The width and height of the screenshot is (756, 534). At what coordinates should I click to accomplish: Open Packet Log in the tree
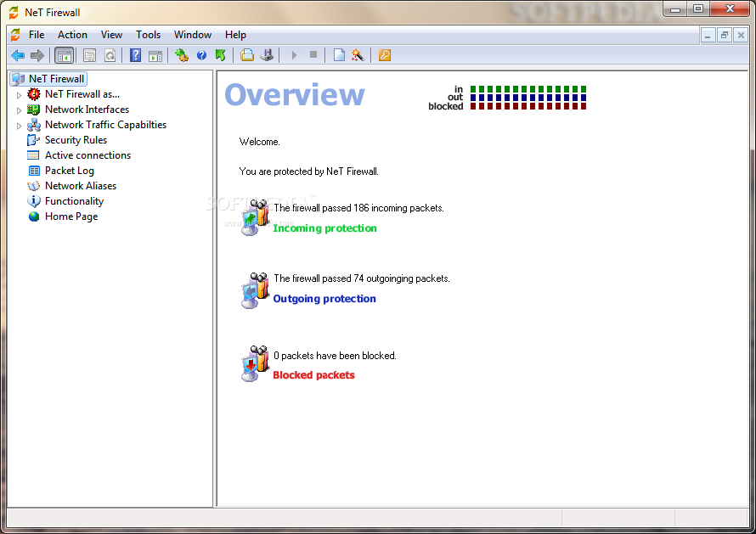tap(70, 171)
